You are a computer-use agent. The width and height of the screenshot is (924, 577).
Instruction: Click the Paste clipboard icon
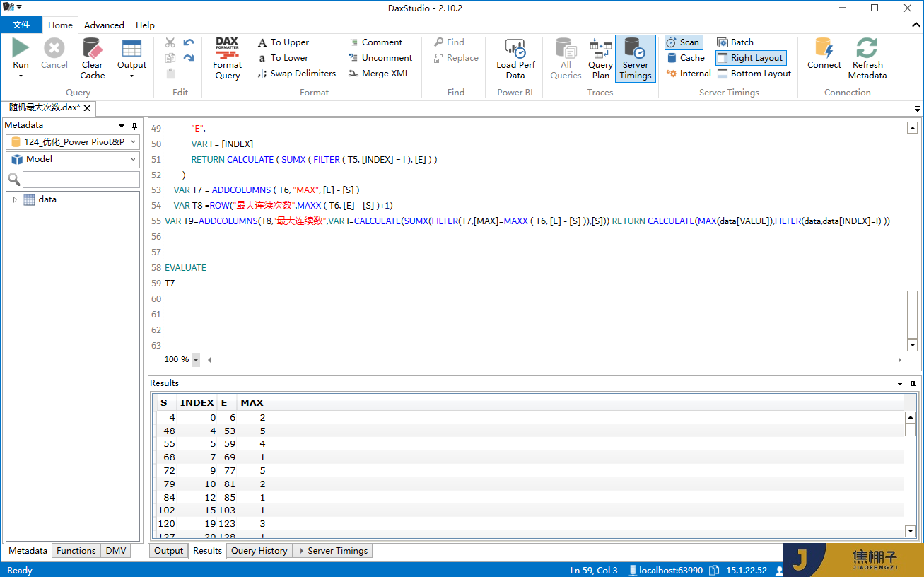pyautogui.click(x=170, y=74)
